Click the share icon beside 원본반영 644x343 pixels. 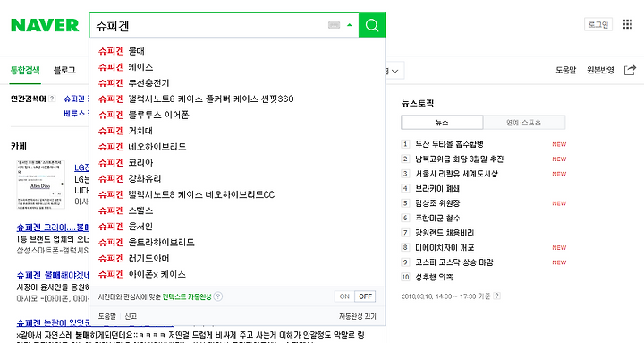point(630,71)
